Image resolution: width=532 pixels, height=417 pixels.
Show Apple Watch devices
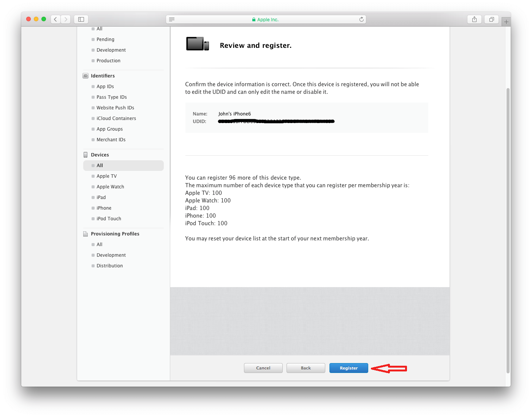coord(110,187)
